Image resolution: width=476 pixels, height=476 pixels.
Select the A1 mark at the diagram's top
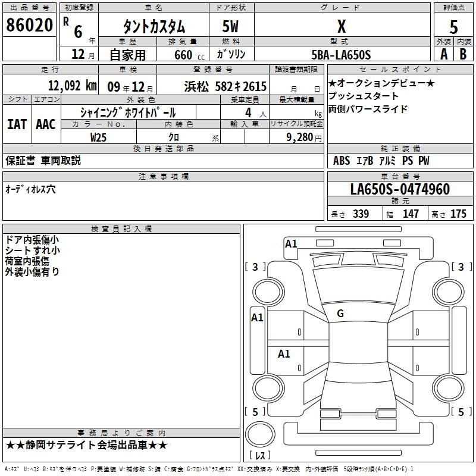291,243
